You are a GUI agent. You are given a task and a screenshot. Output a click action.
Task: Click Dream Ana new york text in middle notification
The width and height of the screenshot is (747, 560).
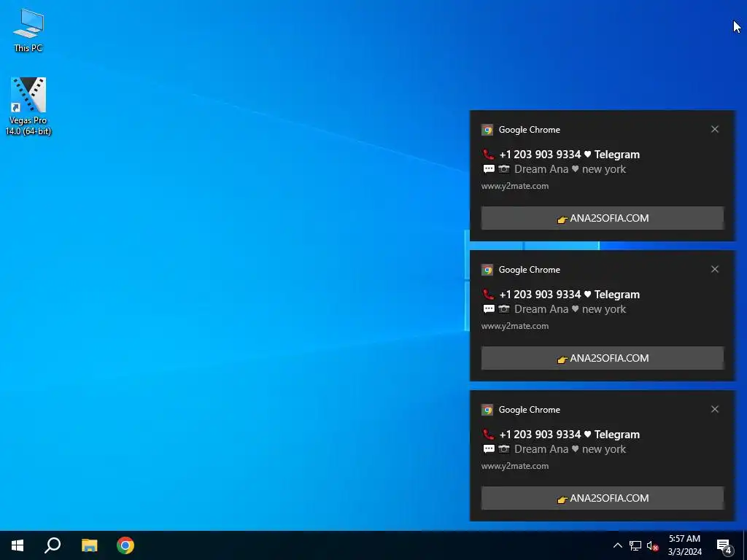(570, 309)
